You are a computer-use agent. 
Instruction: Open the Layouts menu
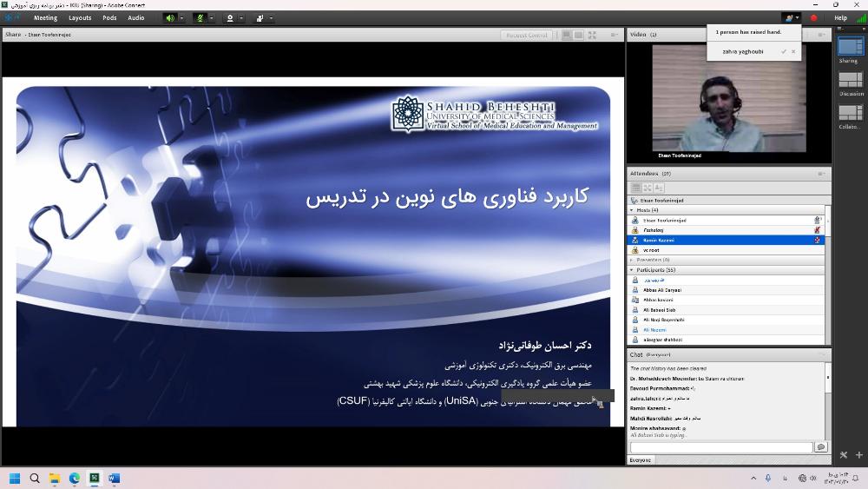point(80,17)
